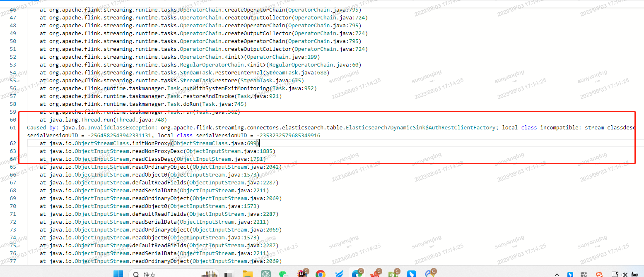The image size is (644, 277).
Task: Click line number 65 in the gutter
Action: tap(12, 167)
